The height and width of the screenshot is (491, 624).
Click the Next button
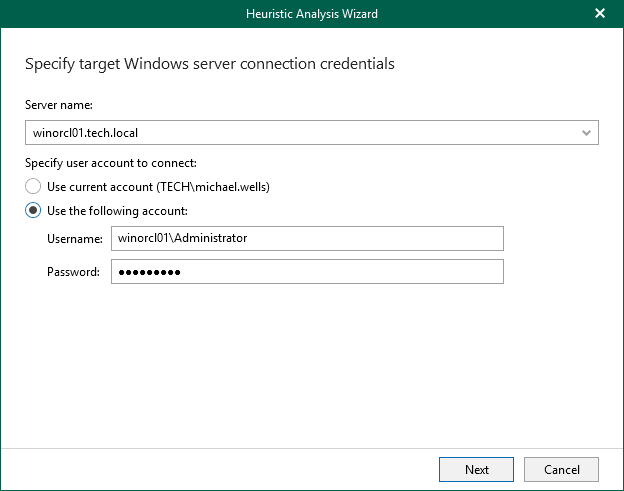476,470
